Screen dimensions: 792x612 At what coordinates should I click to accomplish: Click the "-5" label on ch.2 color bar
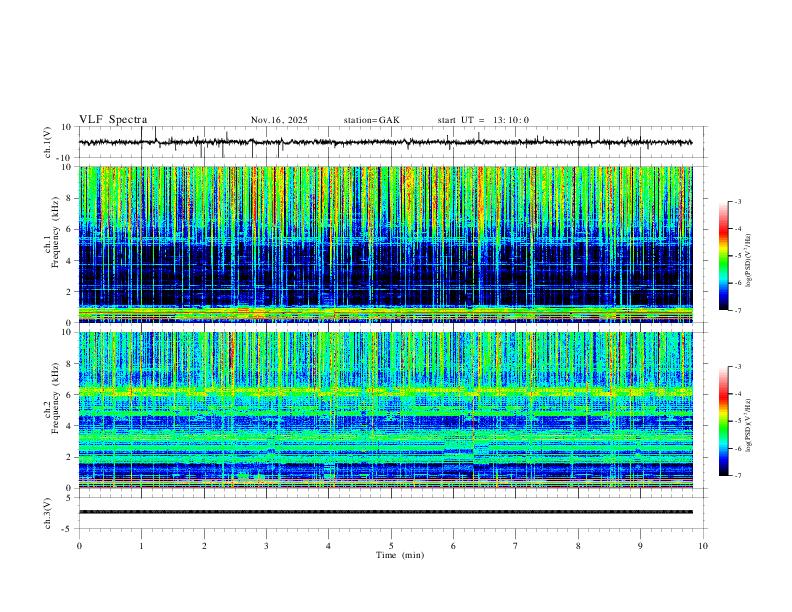[738, 421]
